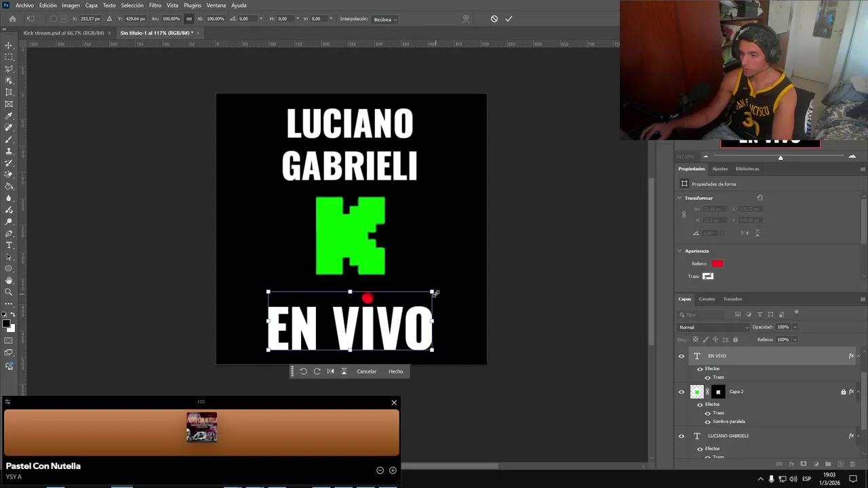Collapse effects of the EN VIVO layer
868x488 pixels.
859,356
